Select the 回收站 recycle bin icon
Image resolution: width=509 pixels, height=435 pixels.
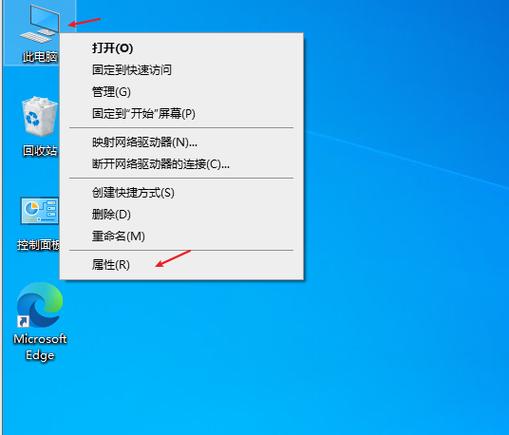click(x=40, y=116)
